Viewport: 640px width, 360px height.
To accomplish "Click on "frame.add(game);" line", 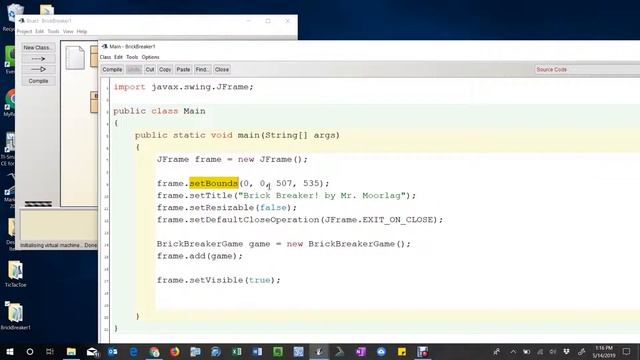I will (x=200, y=256).
